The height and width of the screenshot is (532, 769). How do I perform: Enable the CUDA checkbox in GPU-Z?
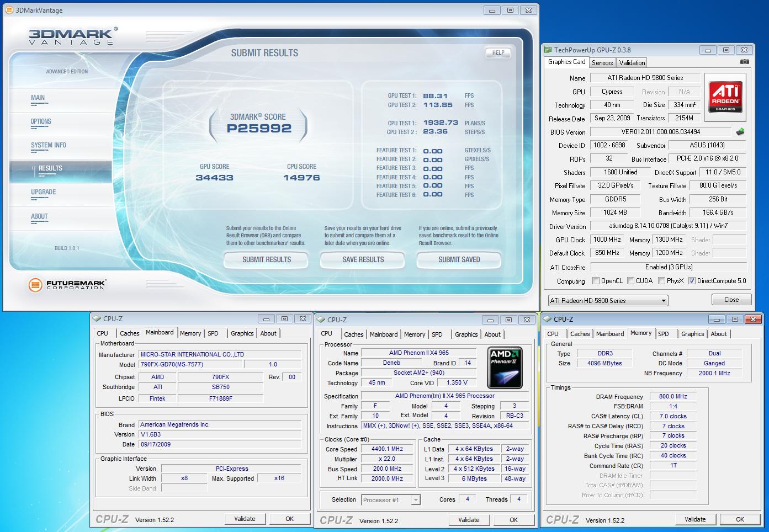click(x=630, y=281)
